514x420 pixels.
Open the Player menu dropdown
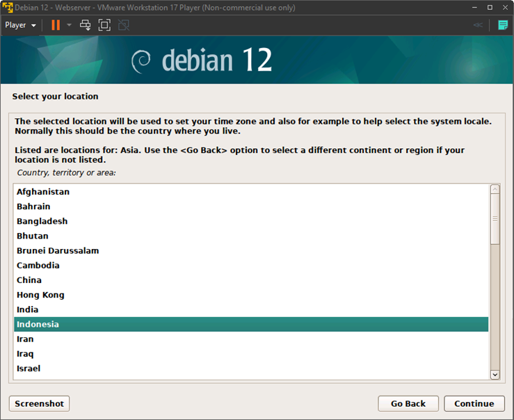tap(20, 25)
